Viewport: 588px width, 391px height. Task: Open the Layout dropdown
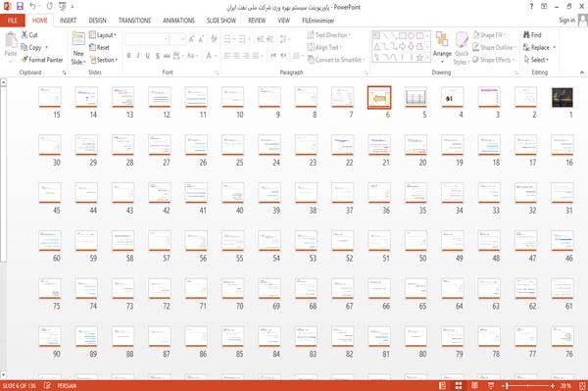click(103, 35)
